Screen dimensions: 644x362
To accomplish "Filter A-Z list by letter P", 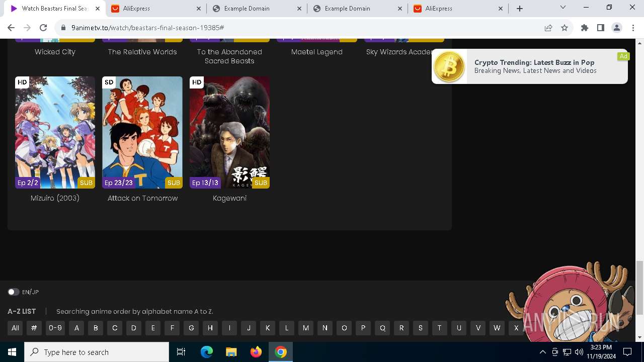I will pyautogui.click(x=363, y=328).
